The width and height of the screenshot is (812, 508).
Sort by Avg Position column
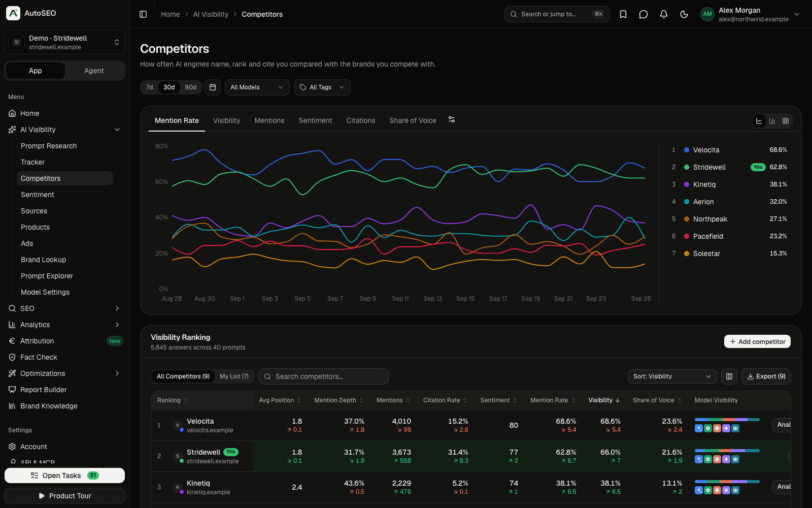(280, 400)
